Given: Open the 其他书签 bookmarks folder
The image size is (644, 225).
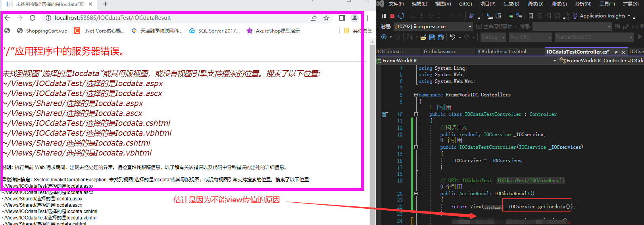Looking at the screenshot, I should [358, 31].
